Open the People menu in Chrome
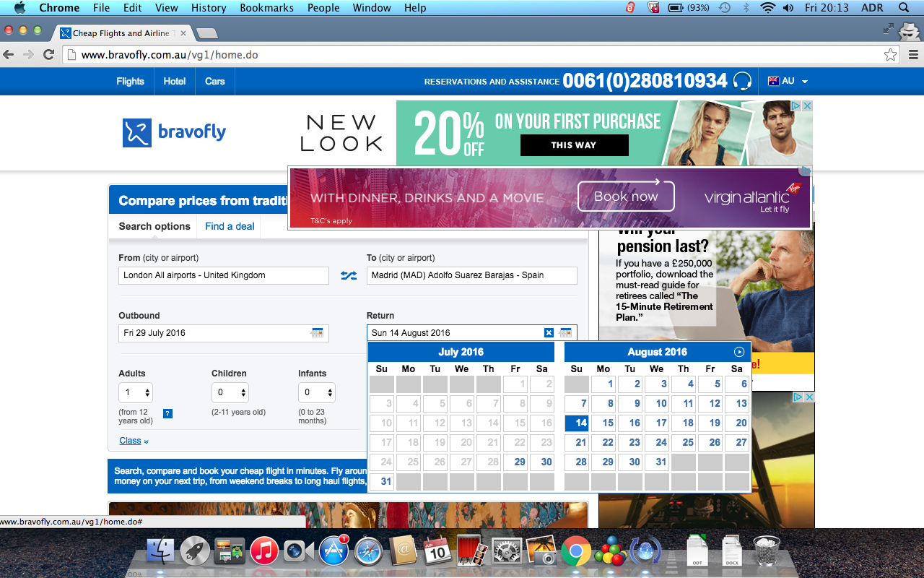 pos(323,8)
